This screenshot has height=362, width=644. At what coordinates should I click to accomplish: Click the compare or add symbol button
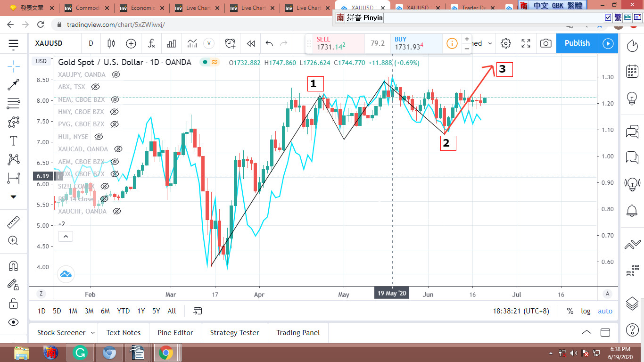(x=131, y=43)
